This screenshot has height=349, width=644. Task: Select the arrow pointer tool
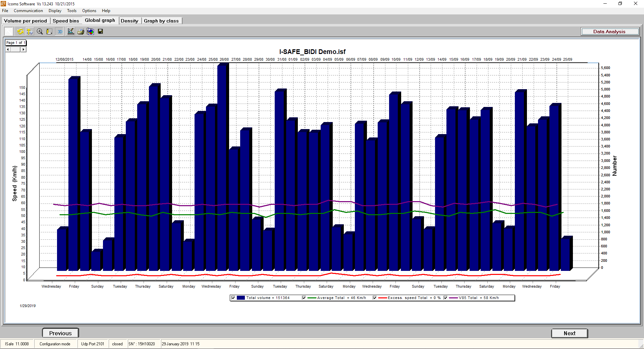point(8,31)
